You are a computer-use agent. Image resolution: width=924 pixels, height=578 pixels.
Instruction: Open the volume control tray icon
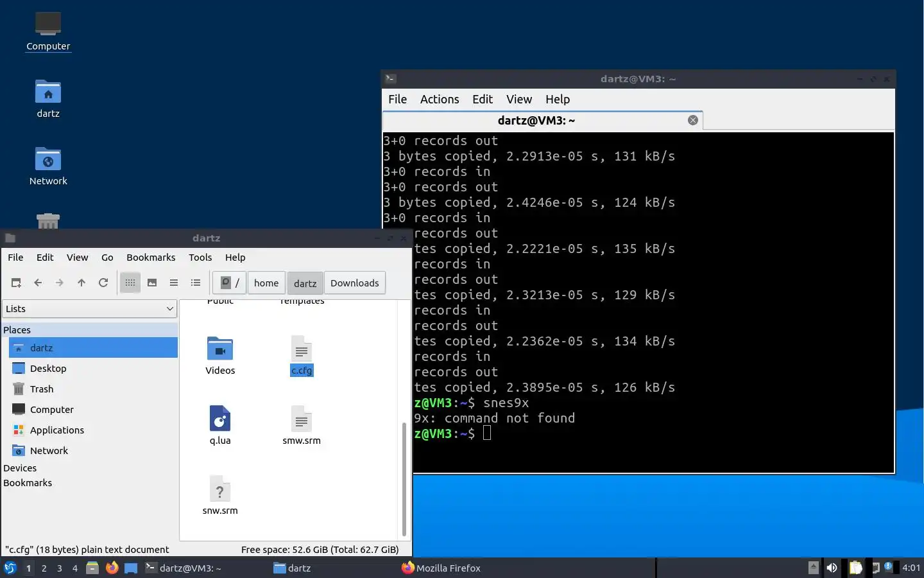[x=832, y=568]
